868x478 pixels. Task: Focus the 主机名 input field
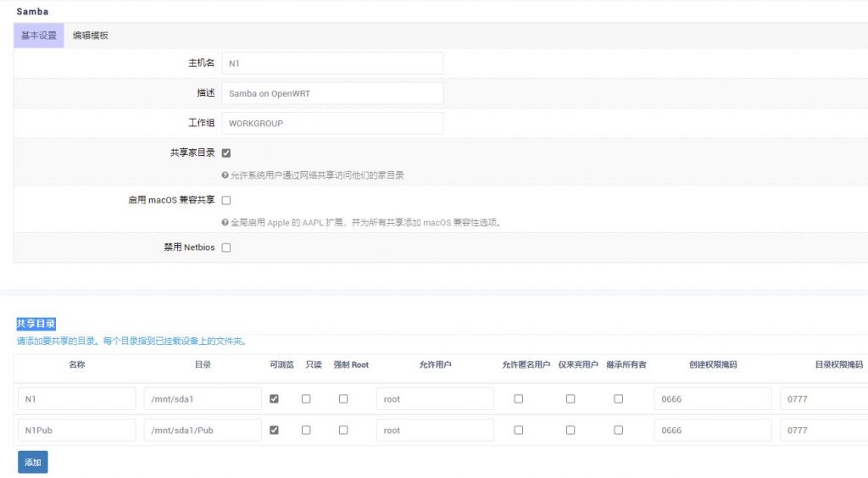(332, 64)
